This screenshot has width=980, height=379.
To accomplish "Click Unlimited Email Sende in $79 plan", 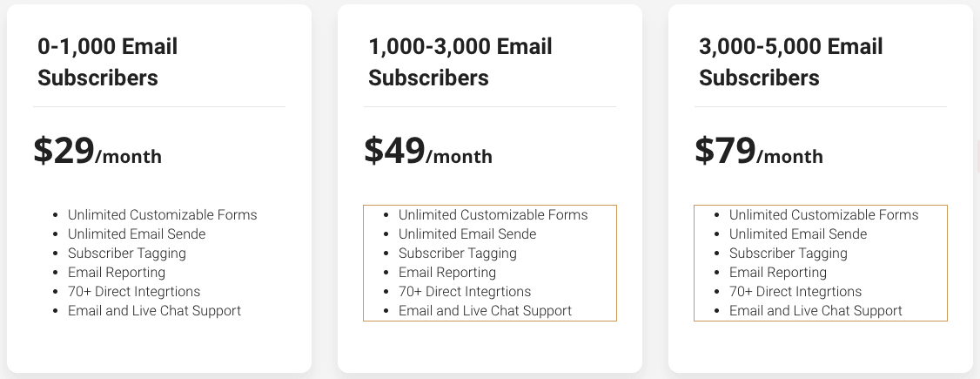I will point(798,233).
